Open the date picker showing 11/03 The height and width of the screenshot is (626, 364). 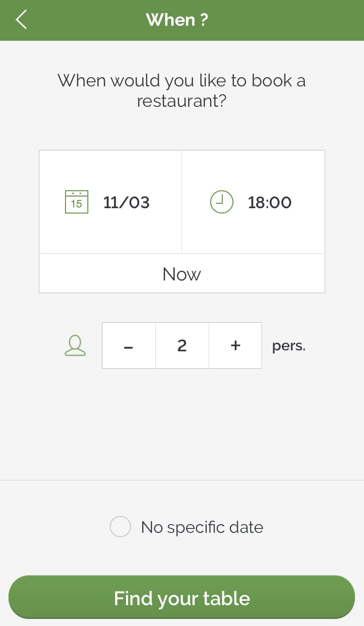click(x=126, y=202)
